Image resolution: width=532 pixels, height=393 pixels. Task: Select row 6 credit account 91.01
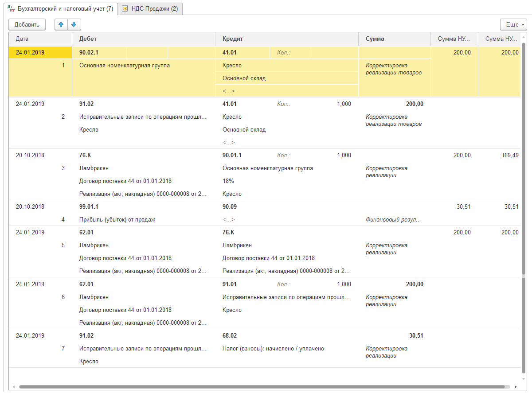229,284
